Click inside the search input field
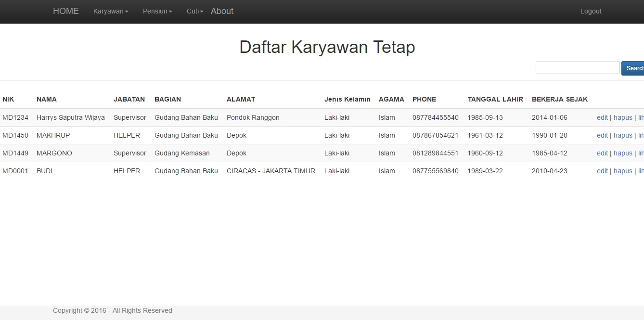644x320 pixels. tap(577, 67)
